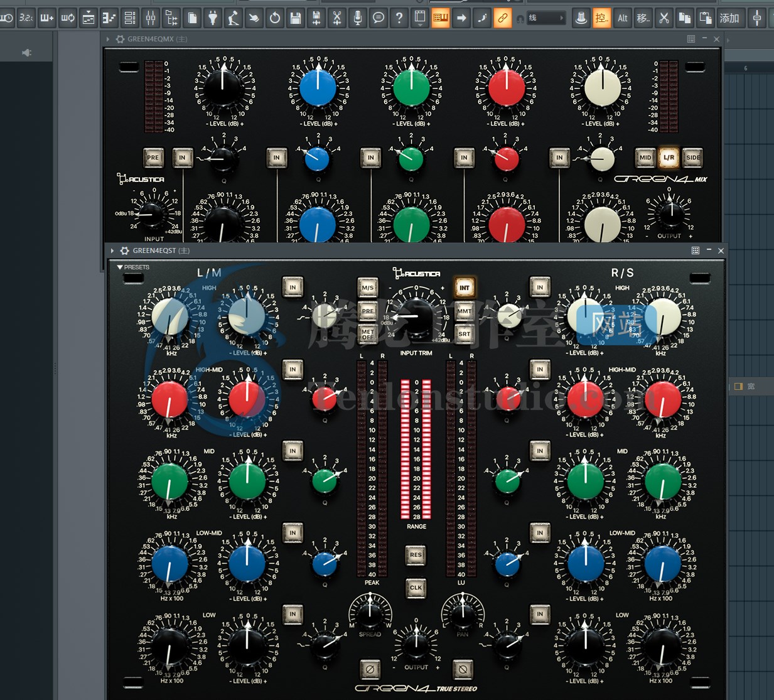Toggle PRE button in GREEN4EQMX

pyautogui.click(x=153, y=158)
